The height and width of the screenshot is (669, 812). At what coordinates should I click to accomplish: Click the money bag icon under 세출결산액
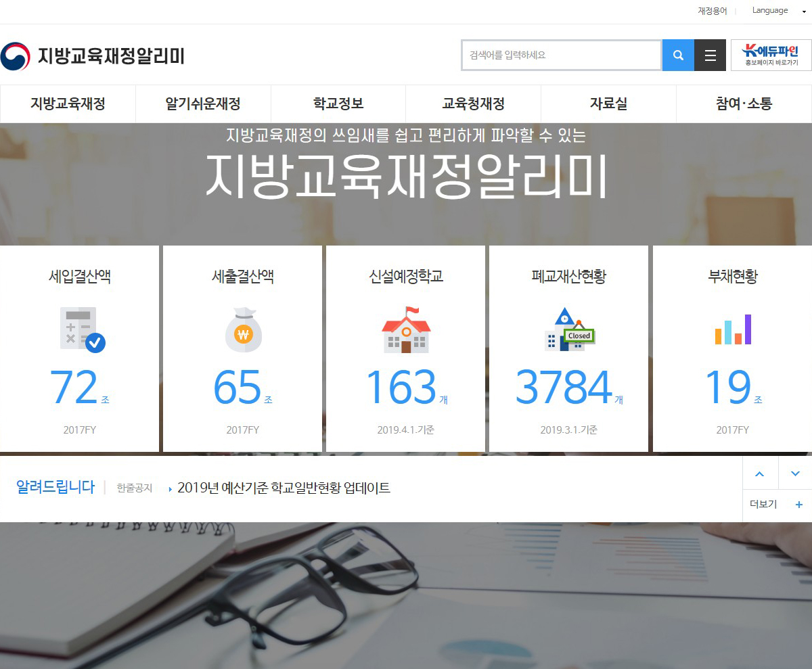click(x=242, y=329)
